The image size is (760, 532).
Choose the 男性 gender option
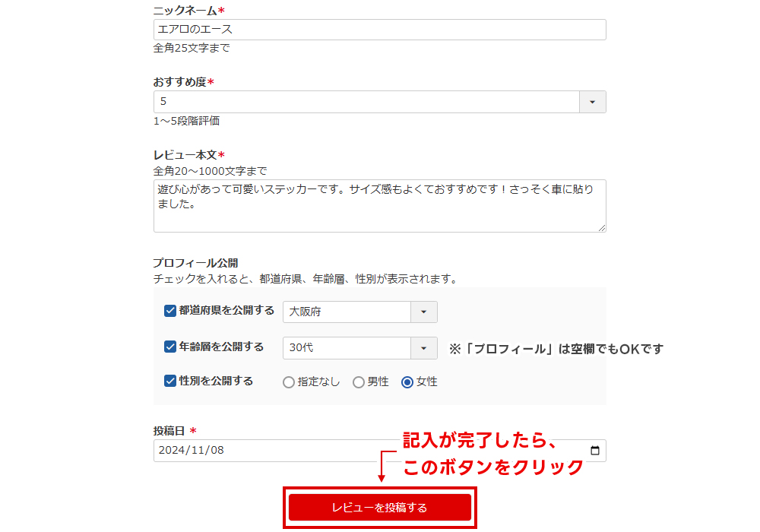pyautogui.click(x=359, y=382)
